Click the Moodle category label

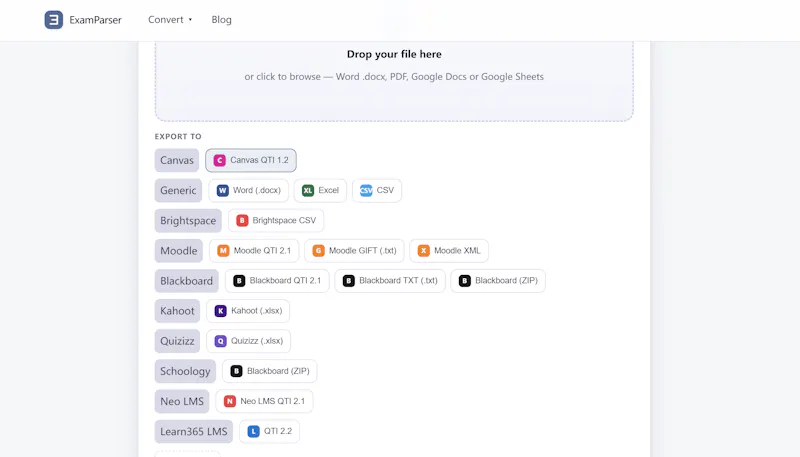click(179, 250)
